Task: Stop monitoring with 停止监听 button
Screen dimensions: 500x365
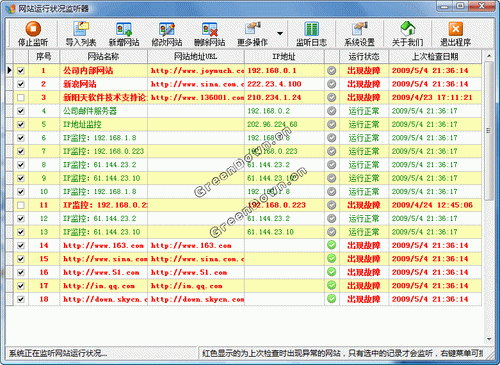Action: (33, 34)
